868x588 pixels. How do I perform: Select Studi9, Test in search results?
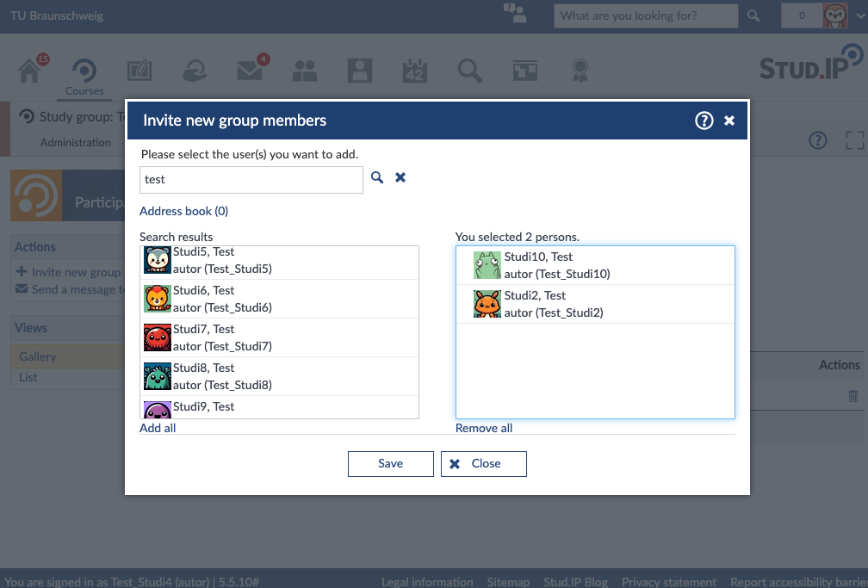point(280,407)
